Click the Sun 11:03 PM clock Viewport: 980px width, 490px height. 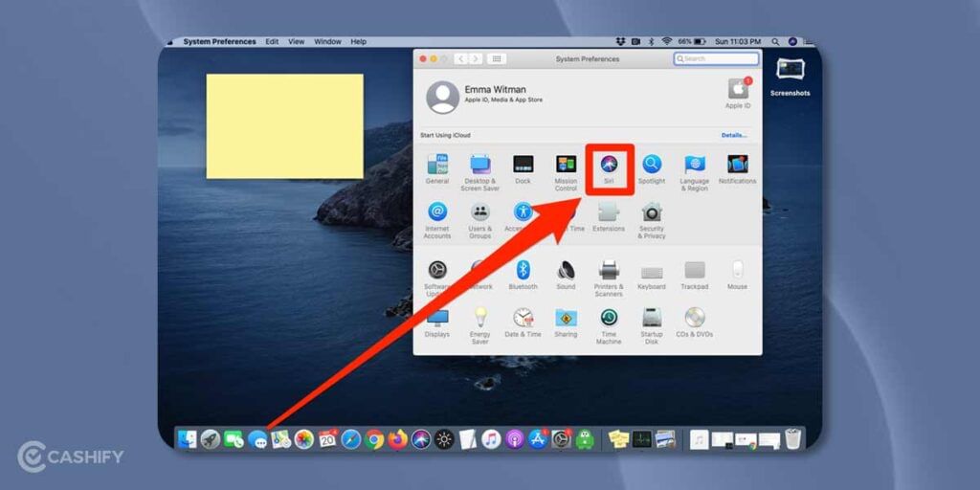click(x=738, y=42)
